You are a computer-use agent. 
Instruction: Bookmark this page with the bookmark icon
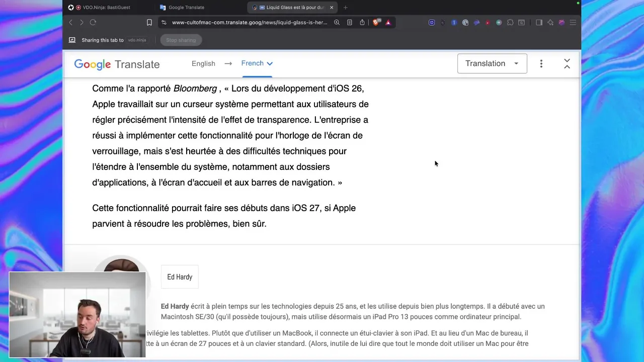[149, 23]
